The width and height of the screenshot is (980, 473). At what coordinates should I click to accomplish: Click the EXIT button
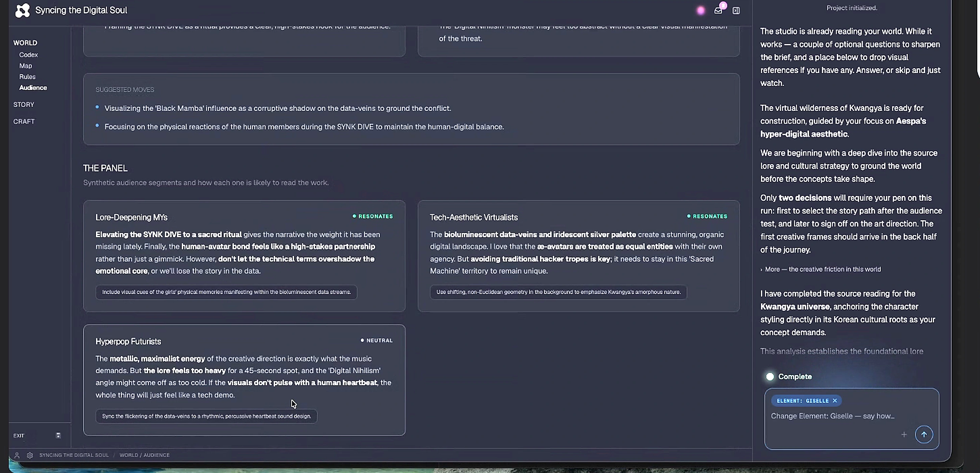tap(19, 436)
